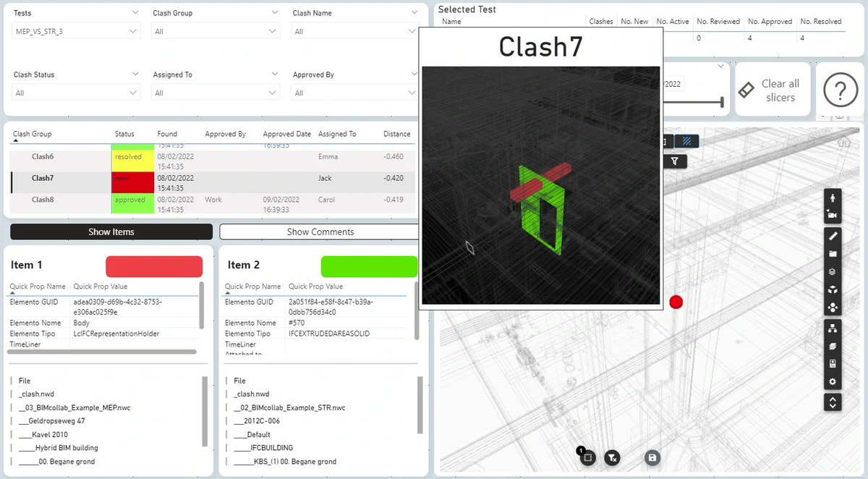
Task: Click Item 1 horizontal scrollbar
Action: click(x=103, y=352)
